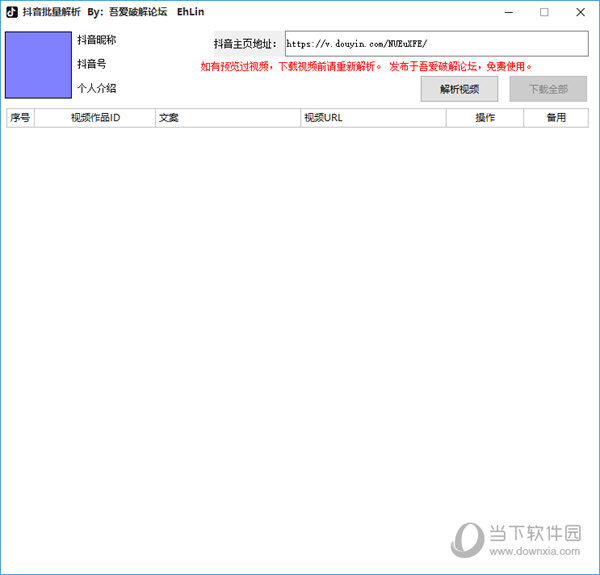Image resolution: width=600 pixels, height=575 pixels.
Task: Select the 文案 column header
Action: [228, 118]
